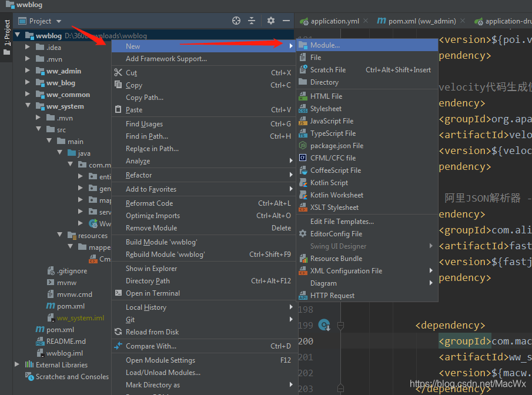532x395 pixels.
Task: Open Project panel settings gear
Action: click(x=271, y=21)
